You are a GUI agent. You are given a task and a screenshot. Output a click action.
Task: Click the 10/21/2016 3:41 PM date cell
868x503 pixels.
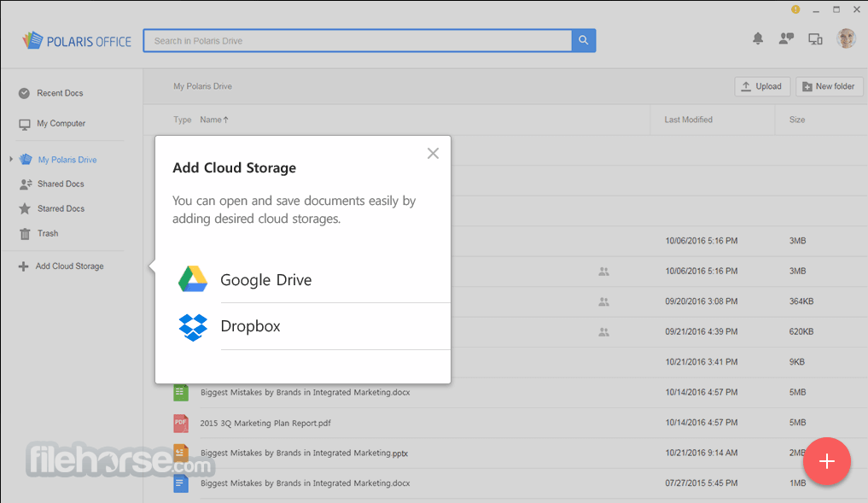coord(702,362)
